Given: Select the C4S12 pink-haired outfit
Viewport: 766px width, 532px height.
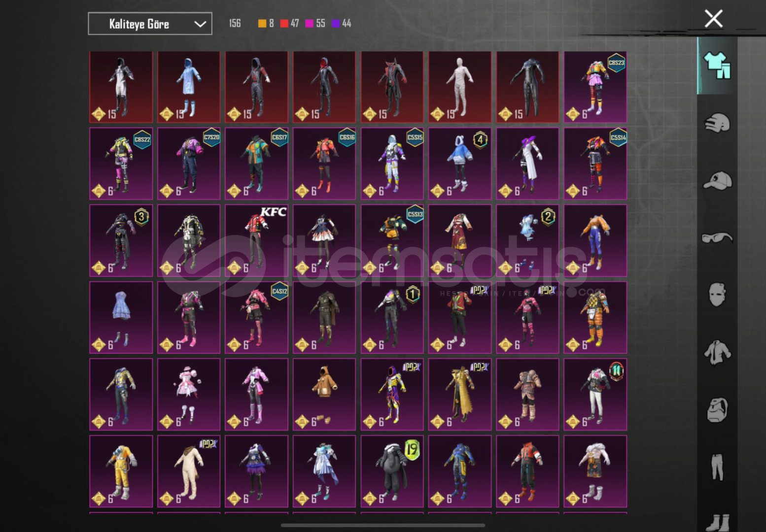Looking at the screenshot, I should (x=256, y=317).
